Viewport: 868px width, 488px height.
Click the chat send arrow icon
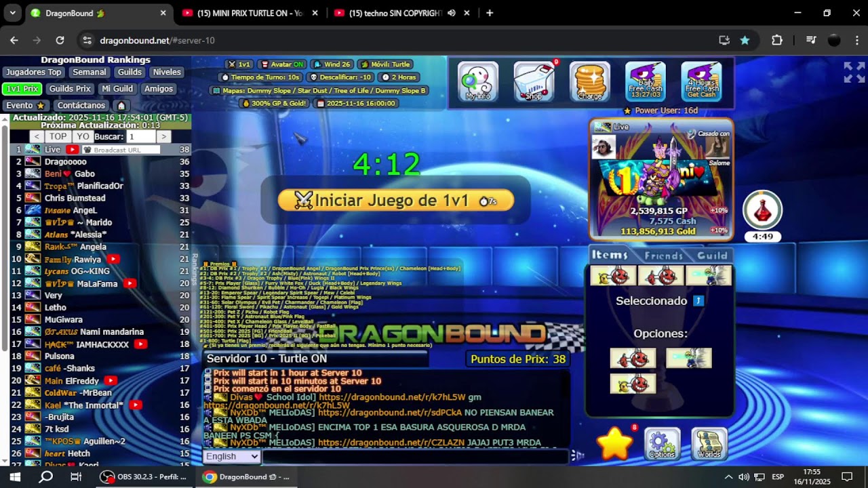[x=577, y=456]
